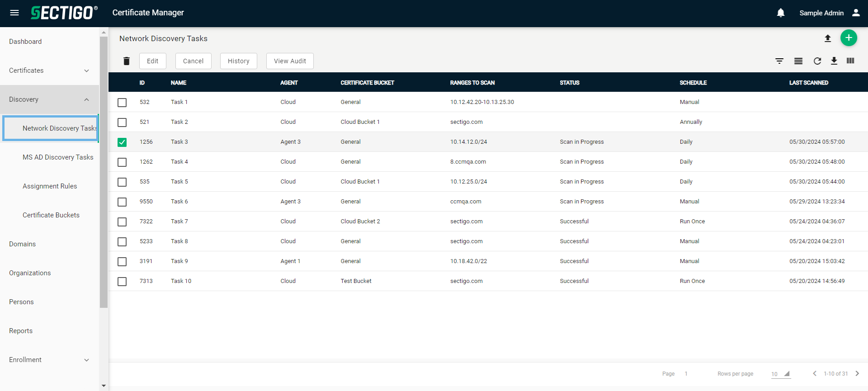Open the table filter icon
Screen dimensions: 868x391
(779, 61)
